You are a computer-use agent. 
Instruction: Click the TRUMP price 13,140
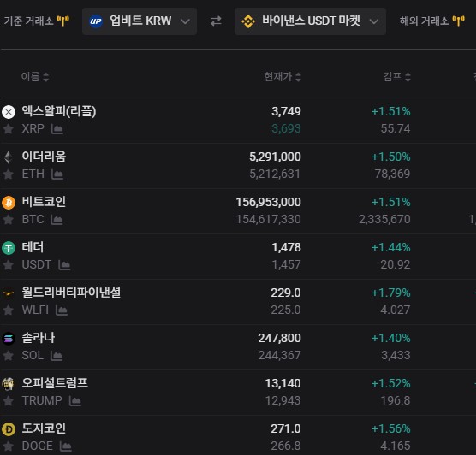click(283, 383)
